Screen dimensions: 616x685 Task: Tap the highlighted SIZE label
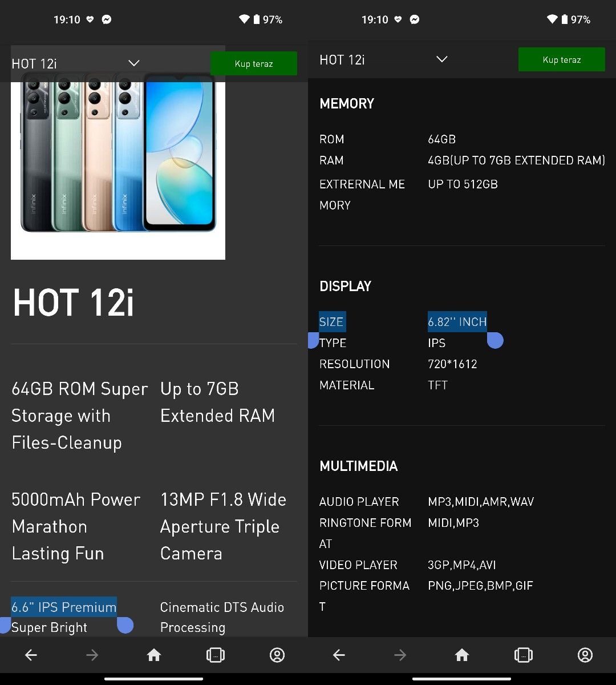(x=332, y=322)
